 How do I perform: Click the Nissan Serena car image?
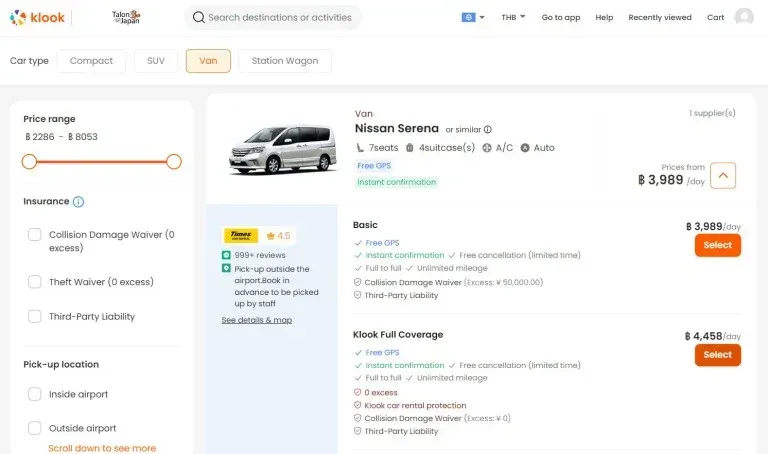coord(283,149)
